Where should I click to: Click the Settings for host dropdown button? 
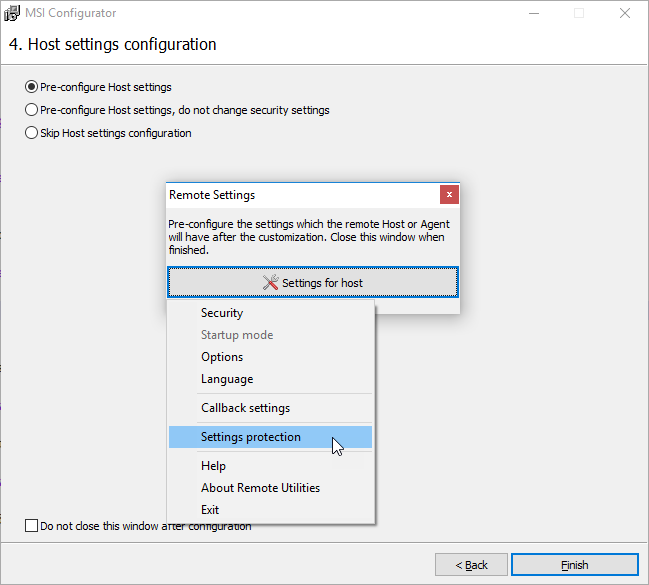click(x=313, y=283)
